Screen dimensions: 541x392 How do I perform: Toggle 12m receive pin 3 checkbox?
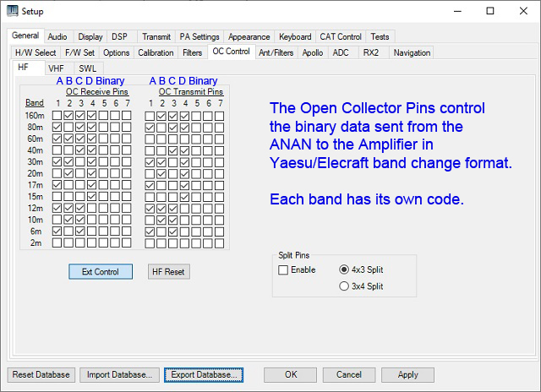[x=80, y=208]
